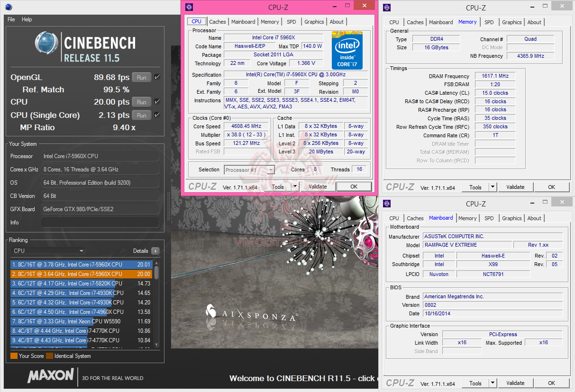This screenshot has width=575, height=392.
Task: Select ranking row i7-5960X at 3.78 GHz
Action: pos(82,265)
